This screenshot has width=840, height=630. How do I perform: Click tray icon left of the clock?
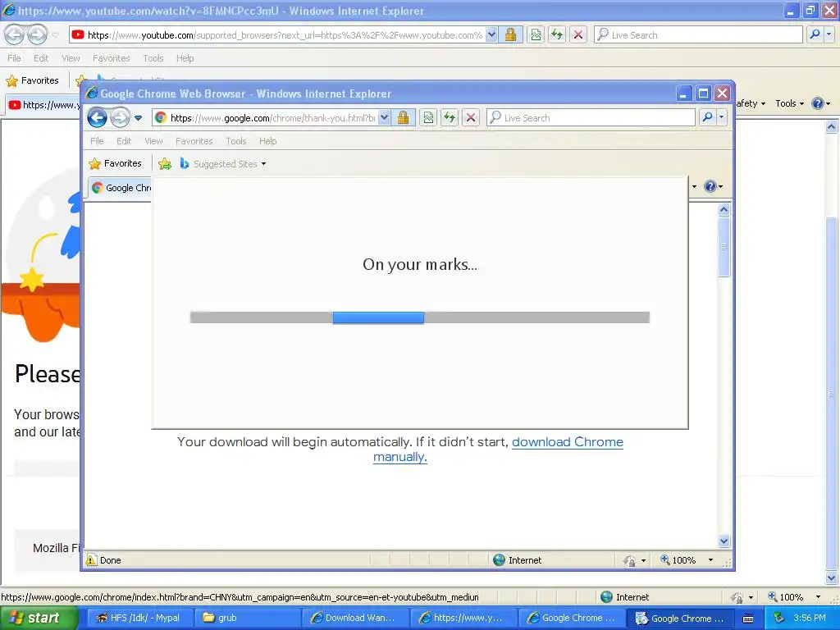point(778,618)
